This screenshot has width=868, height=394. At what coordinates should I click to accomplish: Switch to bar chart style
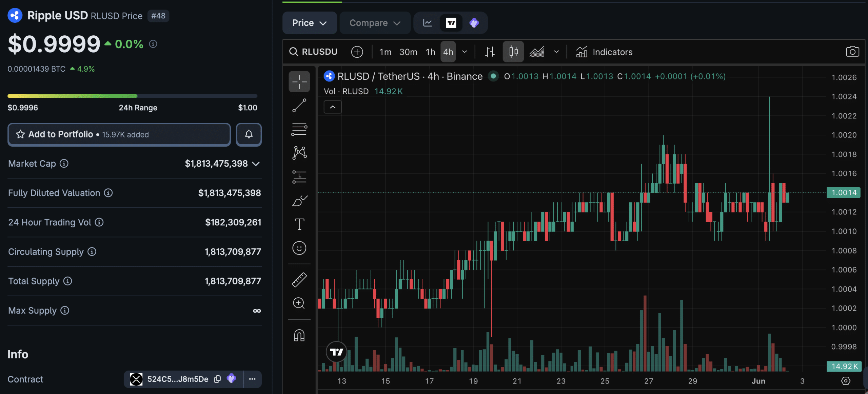point(490,52)
